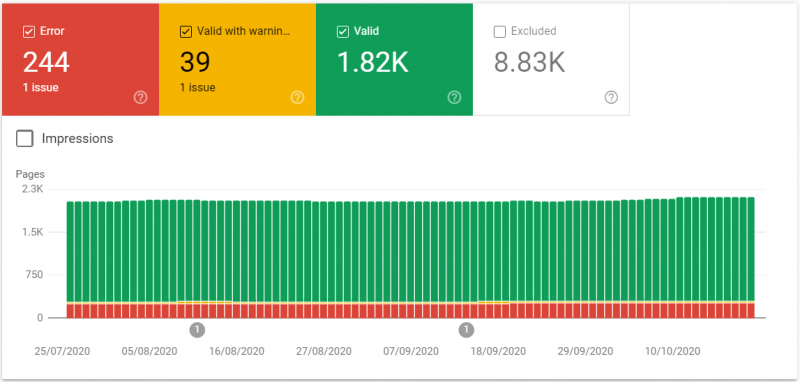Uncheck the Valid with warnings checkbox

pos(186,32)
